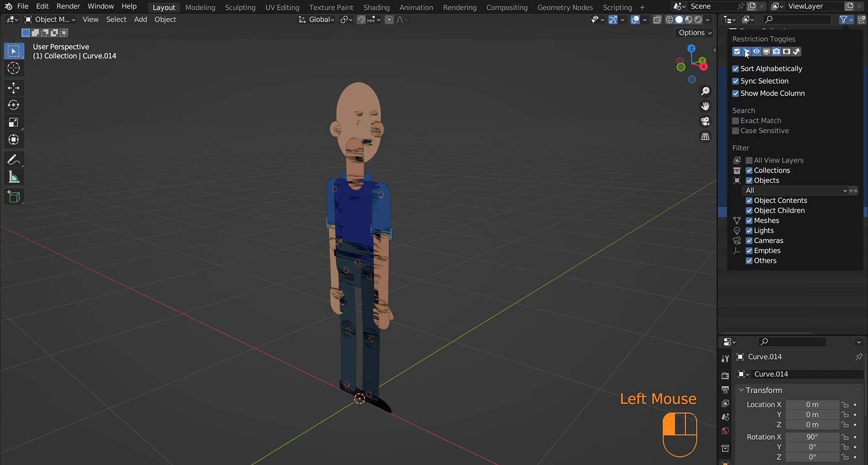Image resolution: width=868 pixels, height=465 pixels.
Task: Select the Rotate tool
Action: [x=13, y=105]
